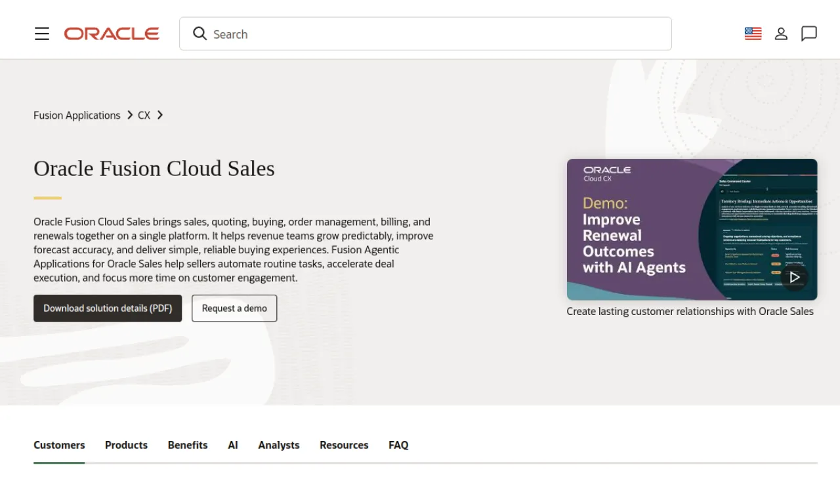Click the Oracle Fusion Cloud Sales heading

[x=154, y=169]
